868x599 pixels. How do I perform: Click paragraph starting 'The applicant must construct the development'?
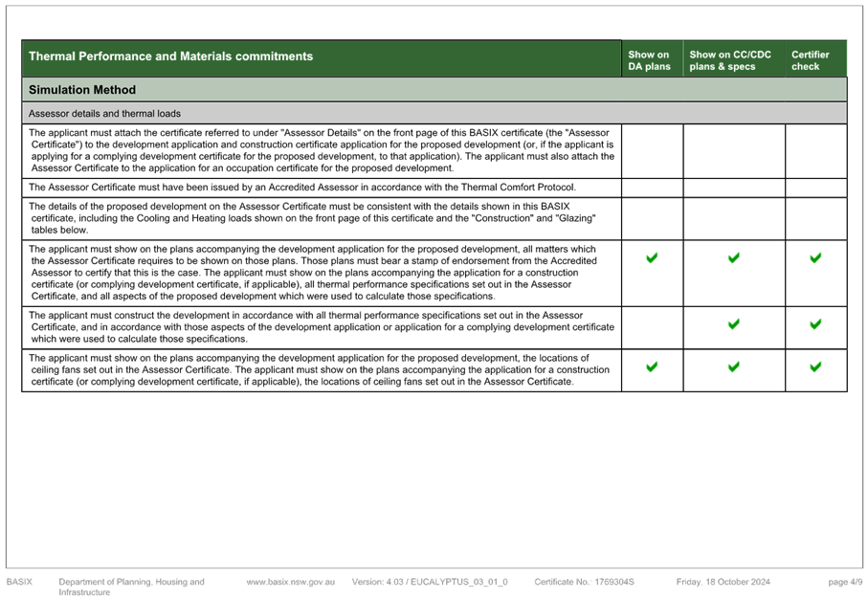tap(322, 327)
